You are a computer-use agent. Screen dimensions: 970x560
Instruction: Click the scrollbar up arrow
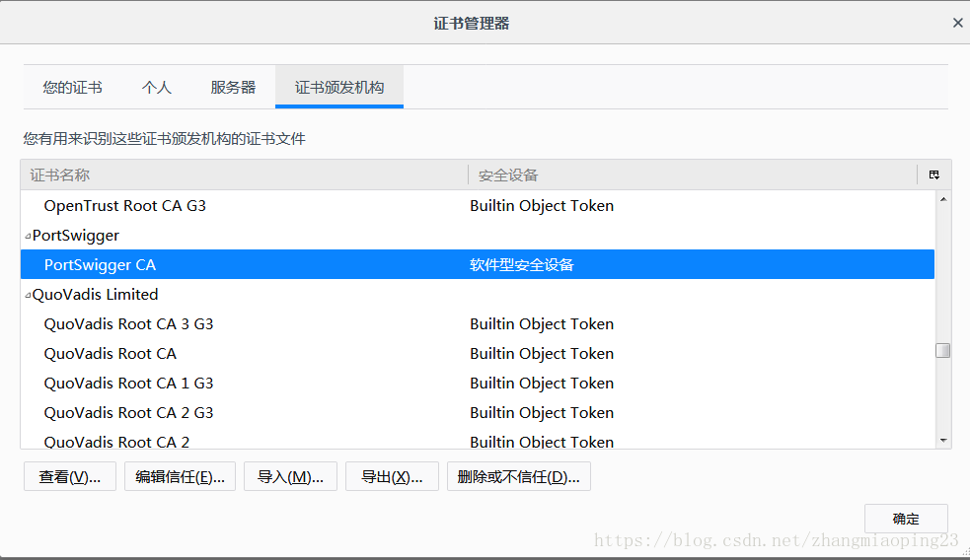pyautogui.click(x=942, y=199)
